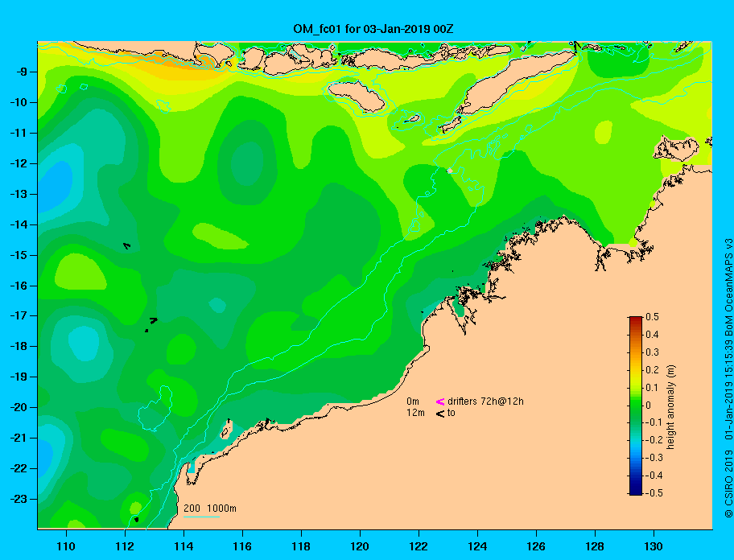Click the latitude axis label '-18'
Viewport: 734px width, 560px height.
point(19,346)
